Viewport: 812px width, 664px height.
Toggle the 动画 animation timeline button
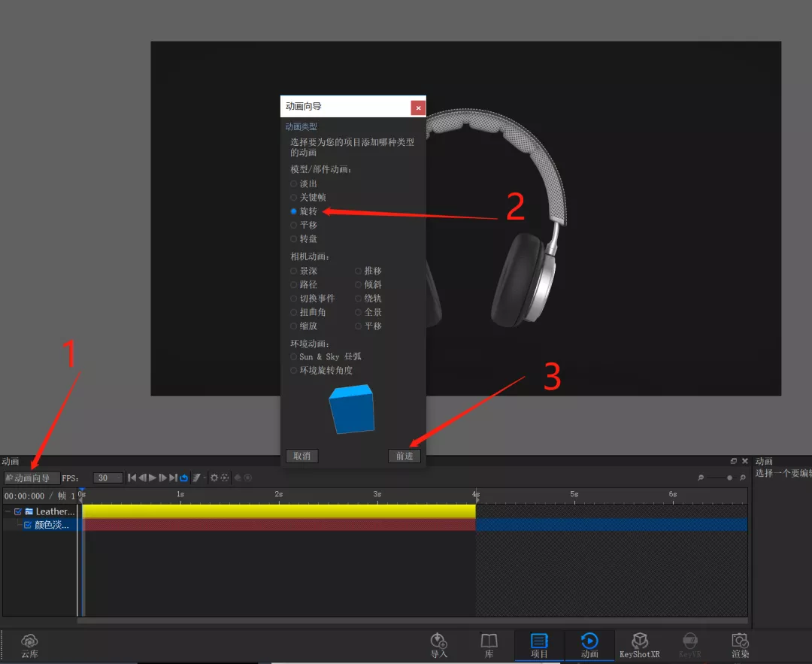[589, 645]
